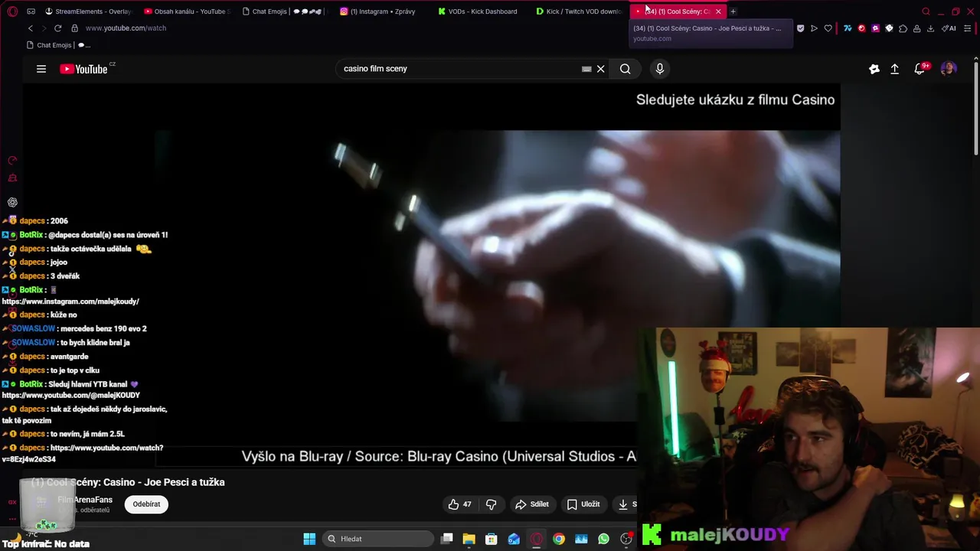Open the Instagram malejkoudy link in chat
This screenshot has width=980, height=551.
tap(70, 302)
